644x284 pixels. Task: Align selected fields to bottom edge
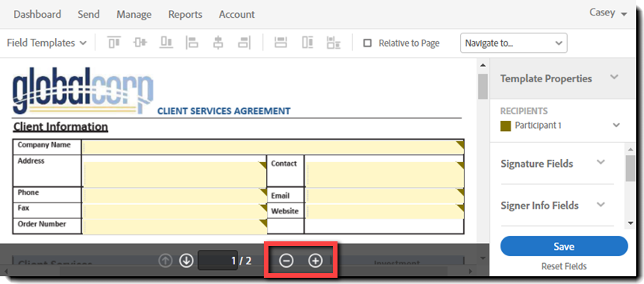point(166,43)
